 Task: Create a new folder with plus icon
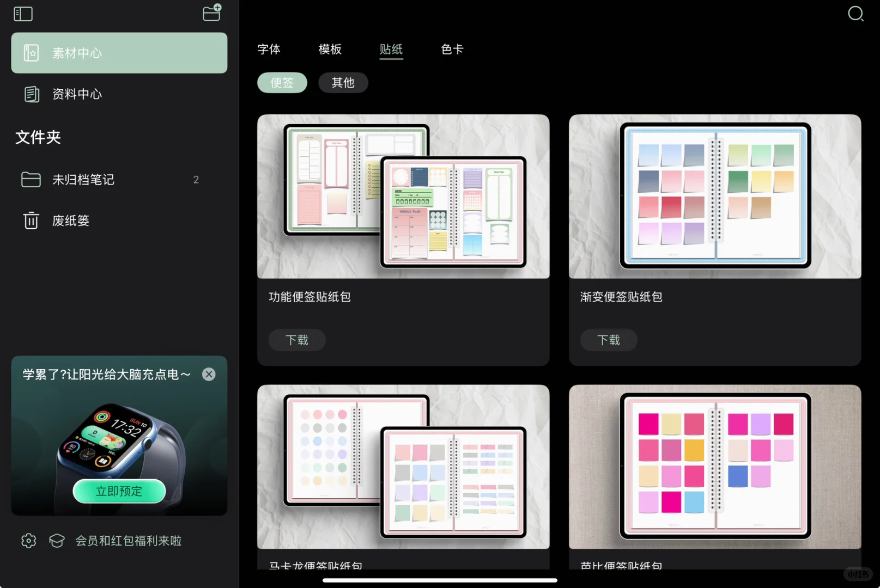[212, 13]
